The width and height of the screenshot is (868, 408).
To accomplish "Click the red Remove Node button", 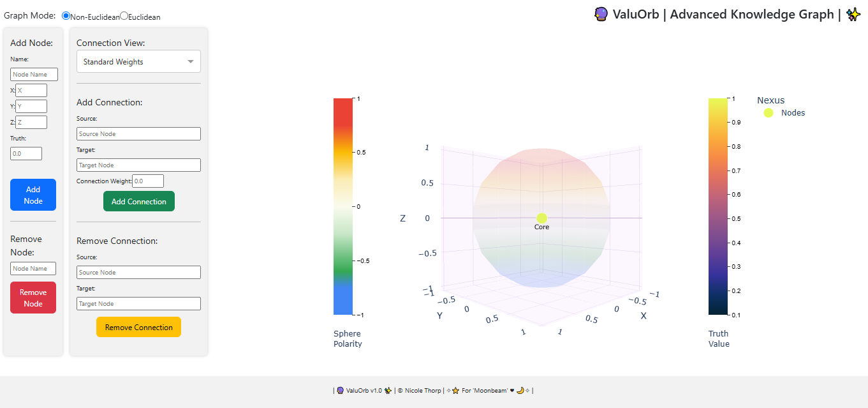I will point(33,298).
